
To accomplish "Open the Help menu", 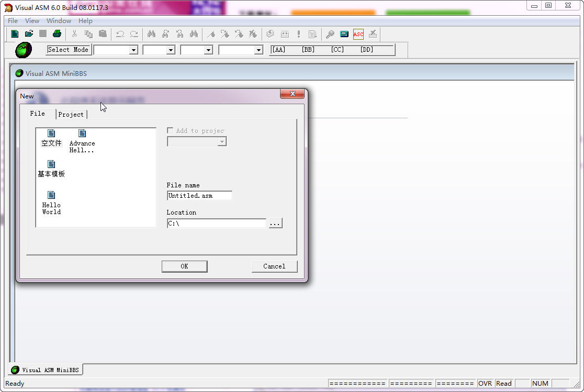I will [85, 21].
